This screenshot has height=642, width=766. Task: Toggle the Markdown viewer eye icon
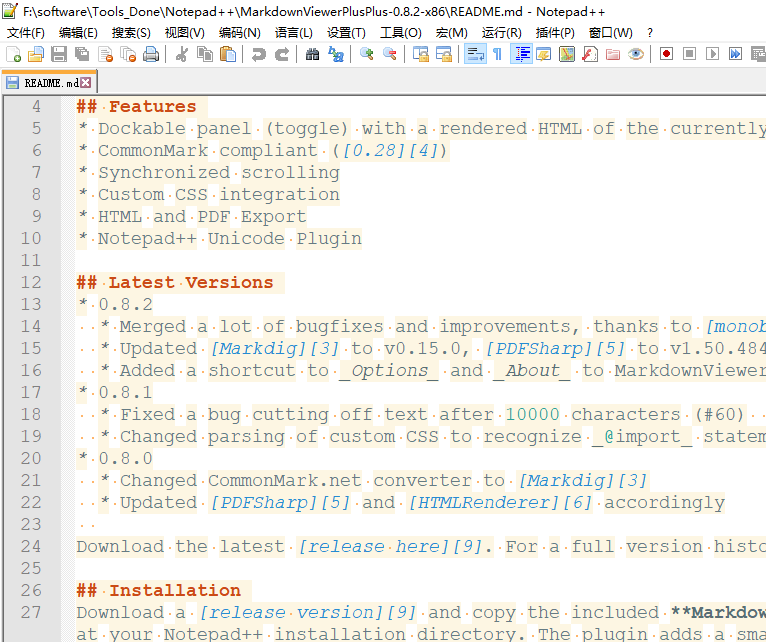[x=636, y=54]
